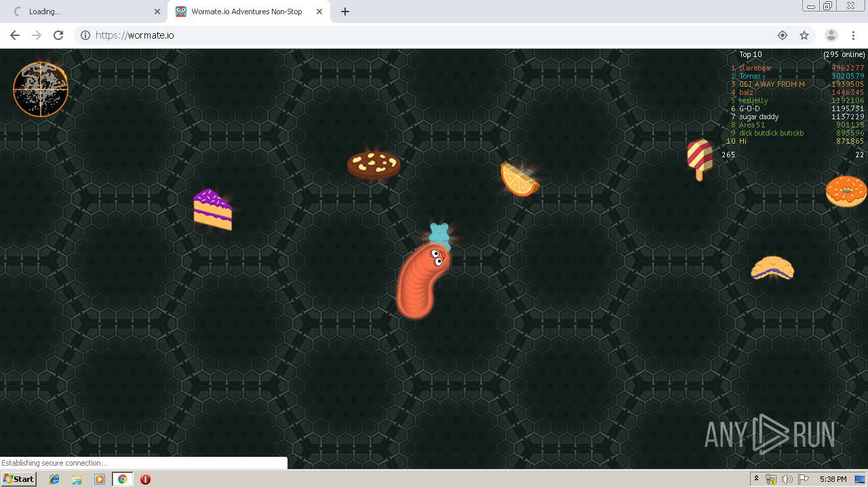The height and width of the screenshot is (488, 868).
Task: Click the orange slice food item
Action: tap(519, 180)
